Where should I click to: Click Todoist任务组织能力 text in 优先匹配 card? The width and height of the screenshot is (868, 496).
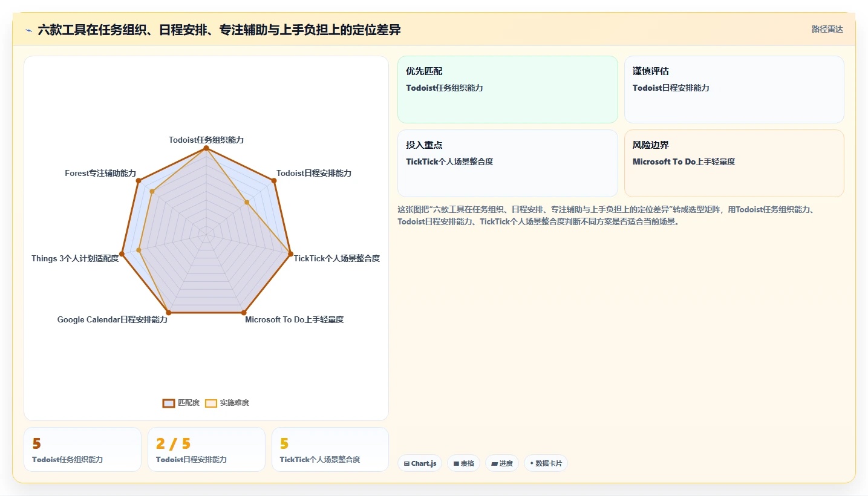pos(445,88)
